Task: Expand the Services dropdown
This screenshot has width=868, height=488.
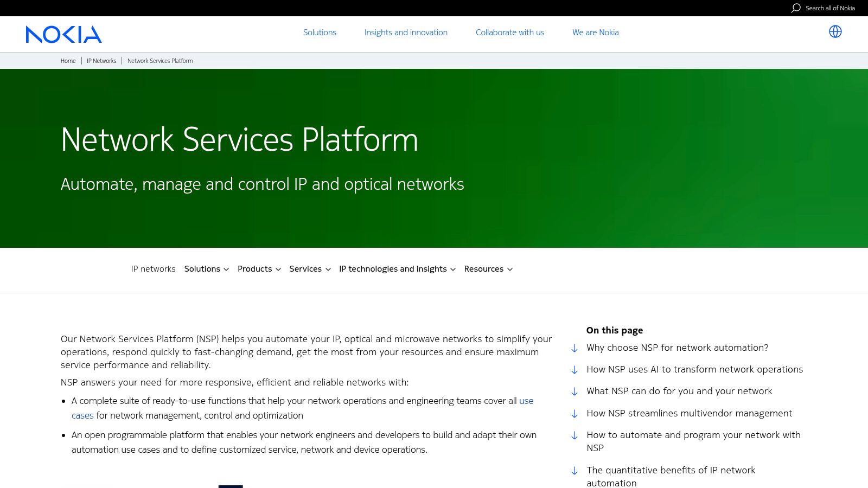Action: [x=310, y=269]
